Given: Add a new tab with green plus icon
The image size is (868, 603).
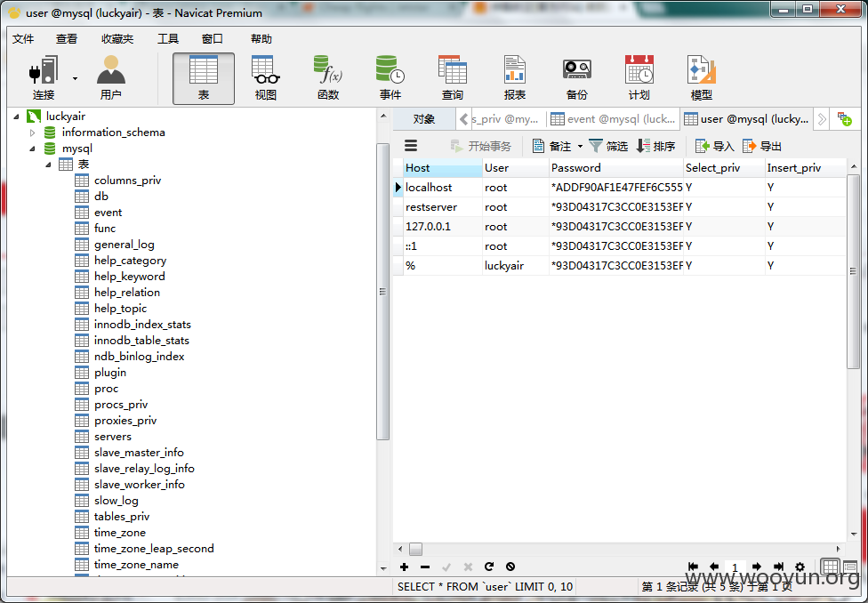Looking at the screenshot, I should pos(844,118).
